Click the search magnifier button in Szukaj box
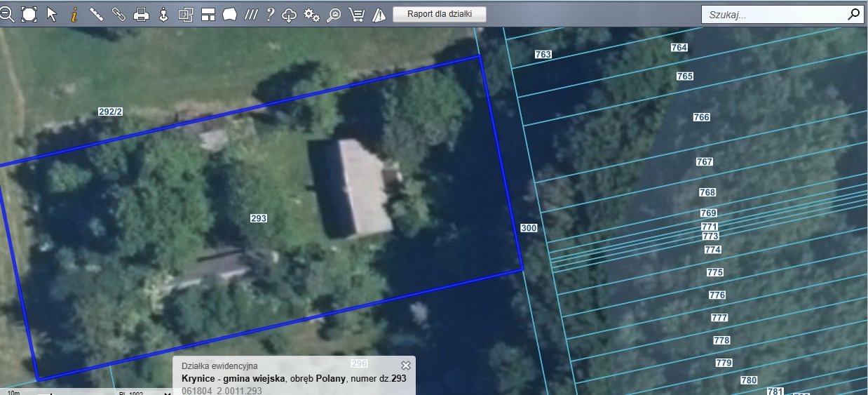 tap(853, 14)
